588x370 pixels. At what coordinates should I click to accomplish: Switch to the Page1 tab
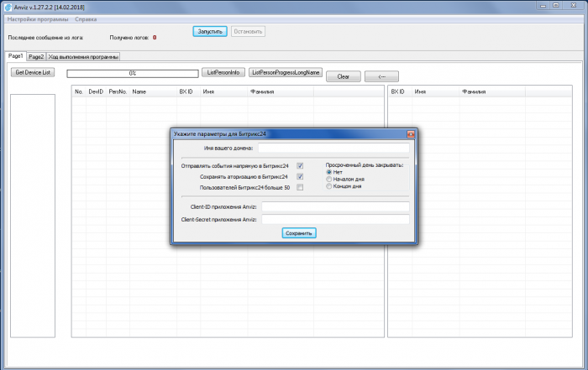(x=16, y=56)
